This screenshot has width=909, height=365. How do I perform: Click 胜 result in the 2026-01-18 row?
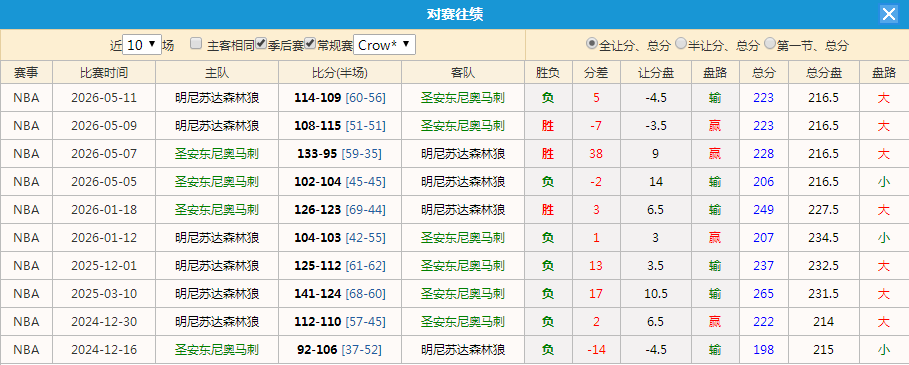[548, 210]
